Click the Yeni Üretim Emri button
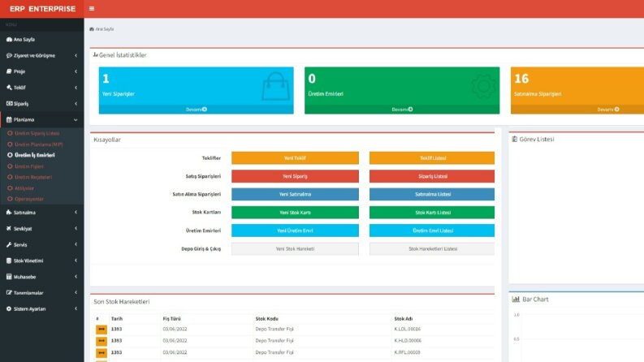The height and width of the screenshot is (362, 644). (295, 231)
